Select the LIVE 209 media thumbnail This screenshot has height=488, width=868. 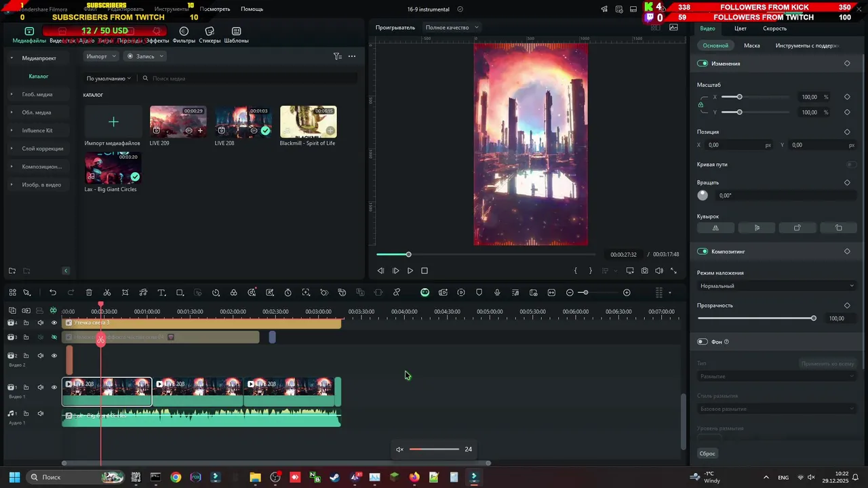click(178, 121)
